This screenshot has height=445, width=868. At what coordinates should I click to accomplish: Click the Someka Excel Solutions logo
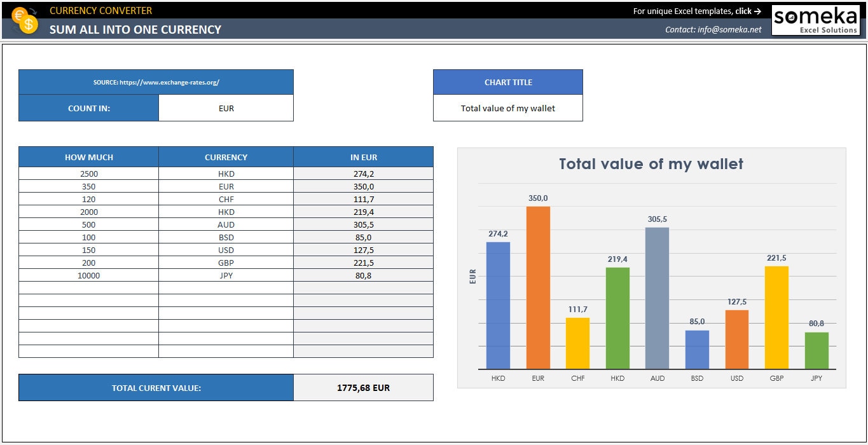pos(816,20)
